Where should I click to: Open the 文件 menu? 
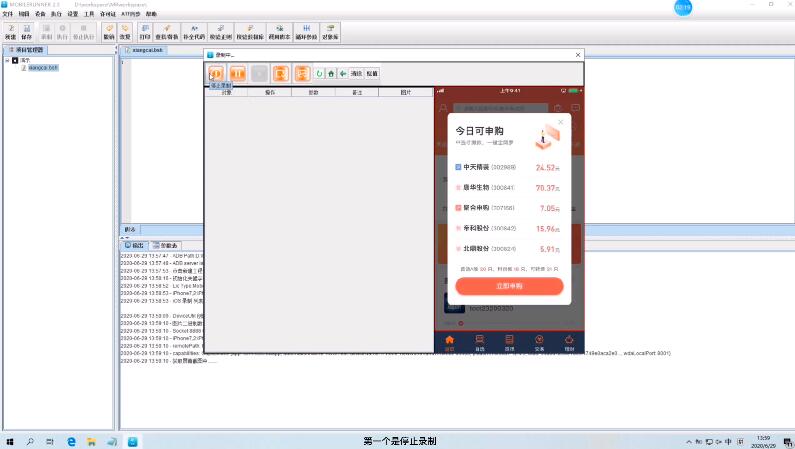pyautogui.click(x=8, y=15)
